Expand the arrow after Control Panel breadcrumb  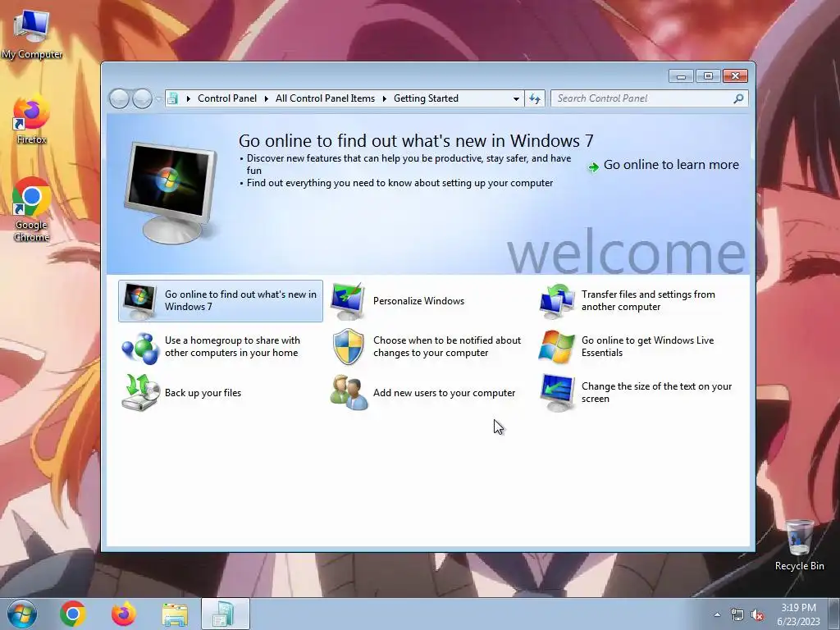tap(267, 98)
